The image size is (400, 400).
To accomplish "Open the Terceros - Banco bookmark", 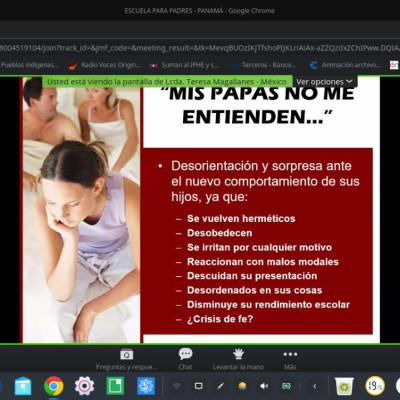I will [x=263, y=65].
